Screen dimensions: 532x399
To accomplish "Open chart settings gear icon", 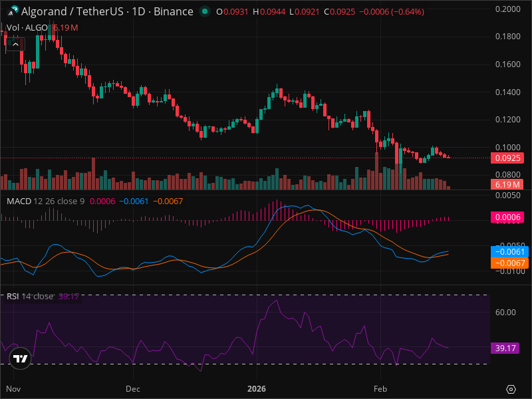I will [x=511, y=389].
